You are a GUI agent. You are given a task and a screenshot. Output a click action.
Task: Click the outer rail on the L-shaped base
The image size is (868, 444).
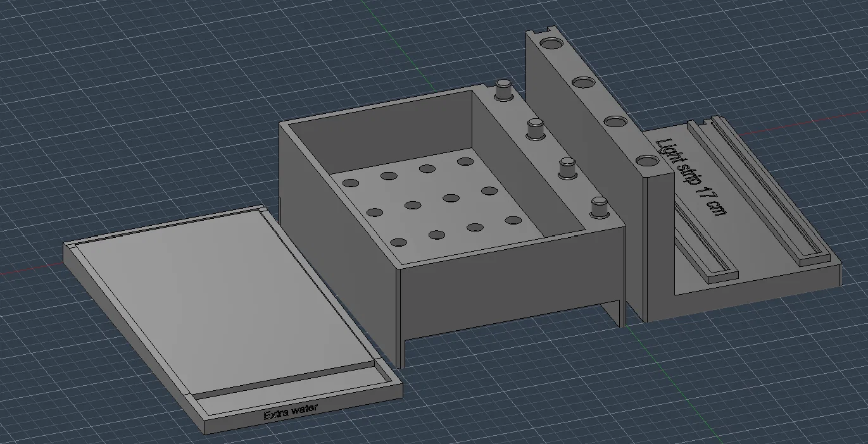pos(760,191)
